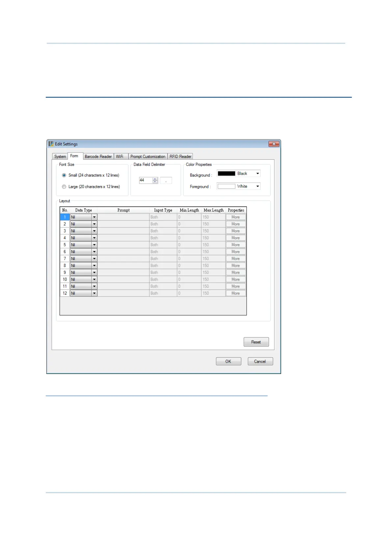Expand Data Type dropdown in row 4
Viewport: 392px width, 554px height.
coord(94,238)
